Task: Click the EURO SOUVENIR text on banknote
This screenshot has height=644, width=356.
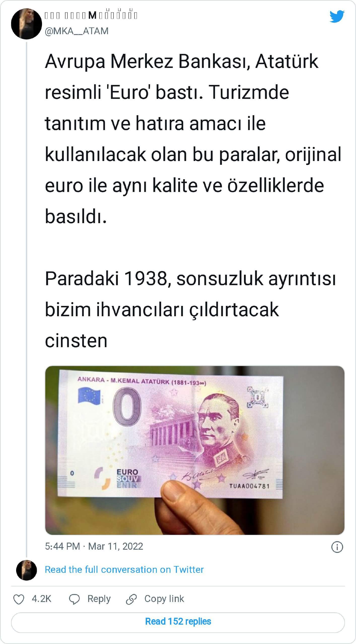Action: [x=127, y=478]
